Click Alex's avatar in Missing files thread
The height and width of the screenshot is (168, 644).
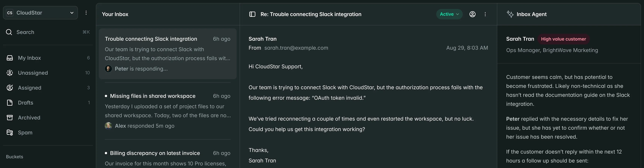(108, 126)
